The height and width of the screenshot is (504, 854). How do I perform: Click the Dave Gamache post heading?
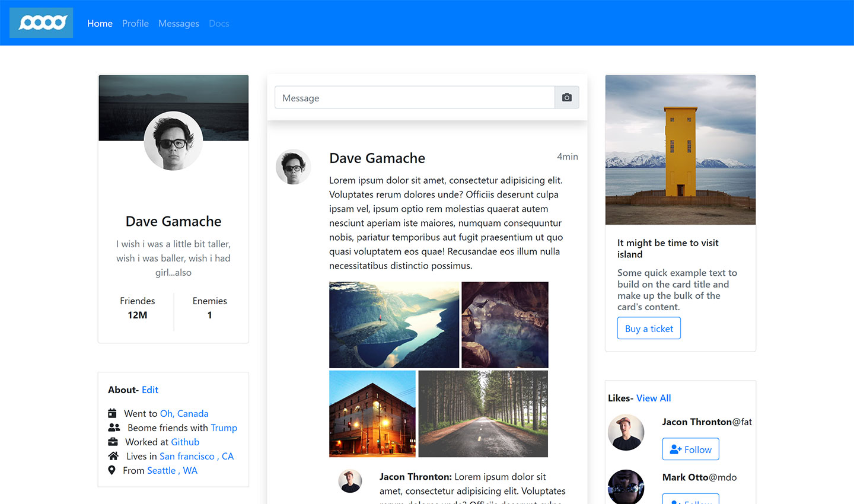(377, 158)
